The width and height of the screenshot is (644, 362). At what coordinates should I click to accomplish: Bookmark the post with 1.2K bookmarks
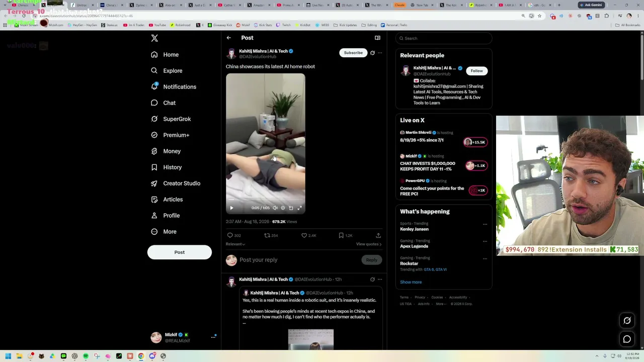tap(345, 235)
